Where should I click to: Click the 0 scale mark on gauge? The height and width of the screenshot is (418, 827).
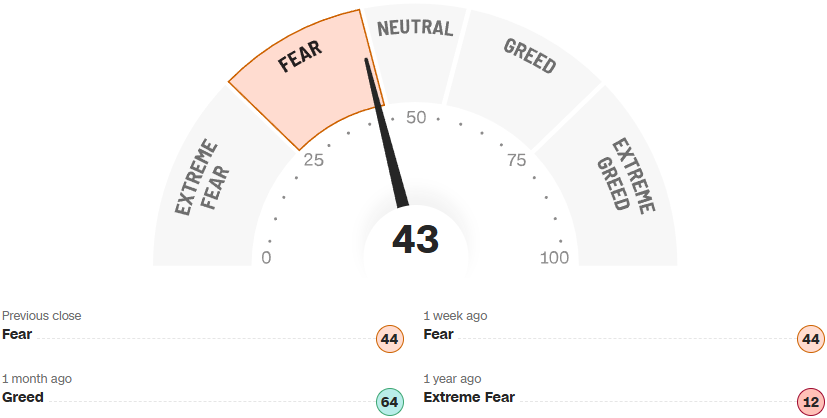[266, 258]
